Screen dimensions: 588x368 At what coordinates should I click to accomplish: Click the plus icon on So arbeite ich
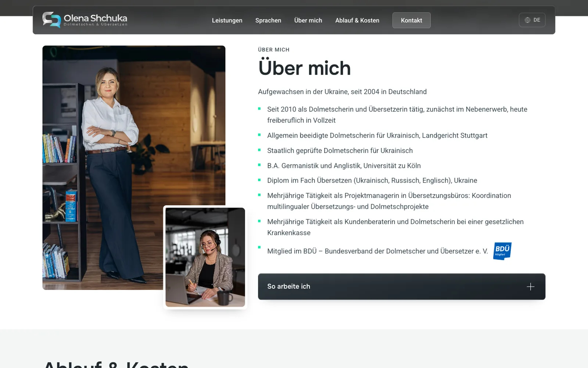[530, 287]
